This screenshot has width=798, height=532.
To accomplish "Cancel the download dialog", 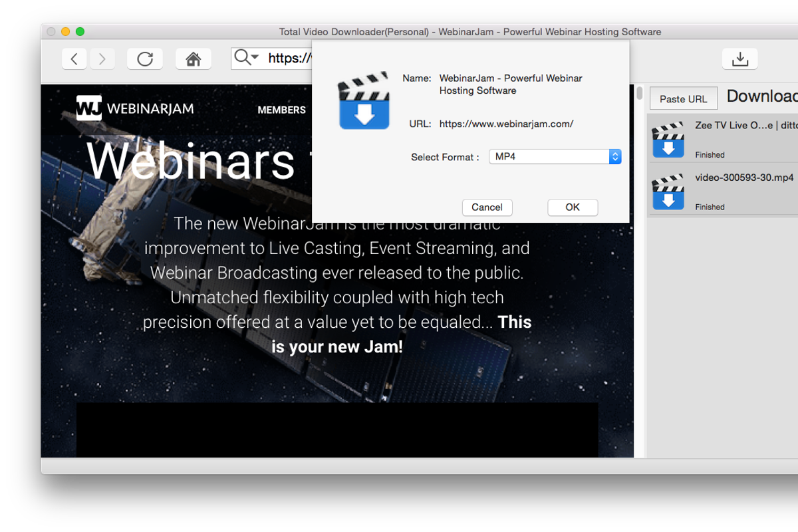I will click(487, 207).
